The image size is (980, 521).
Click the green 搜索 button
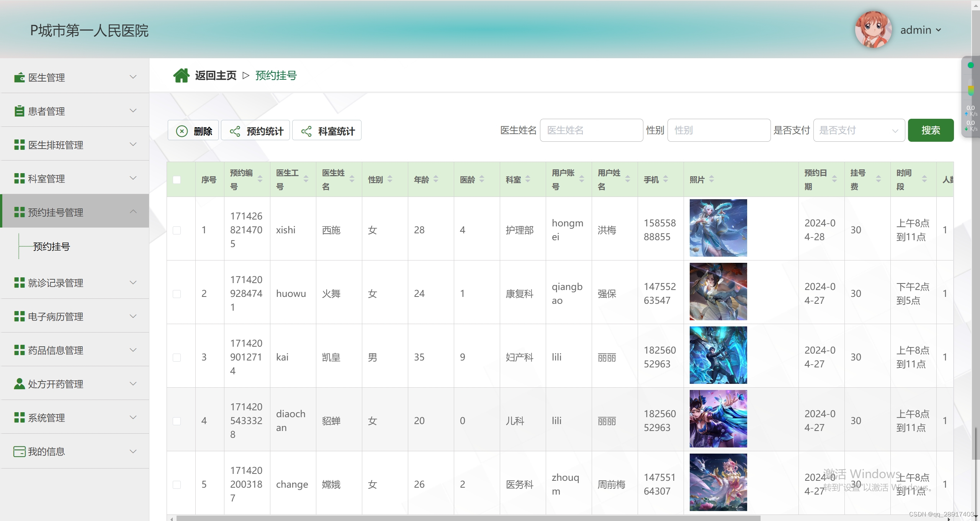click(930, 131)
